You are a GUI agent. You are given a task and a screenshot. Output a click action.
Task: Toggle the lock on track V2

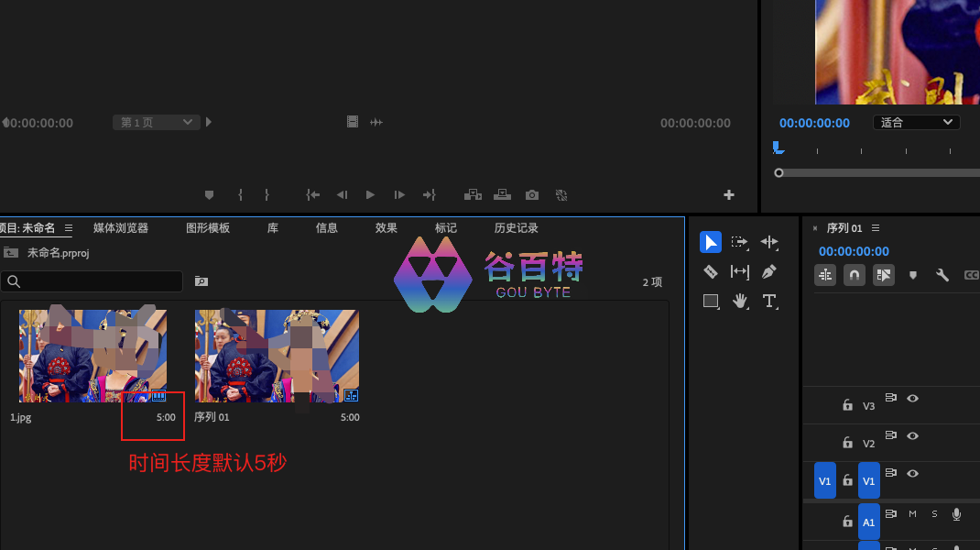847,444
